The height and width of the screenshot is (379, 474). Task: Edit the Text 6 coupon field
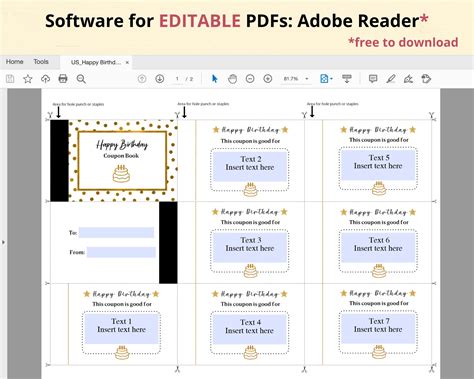pos(378,247)
